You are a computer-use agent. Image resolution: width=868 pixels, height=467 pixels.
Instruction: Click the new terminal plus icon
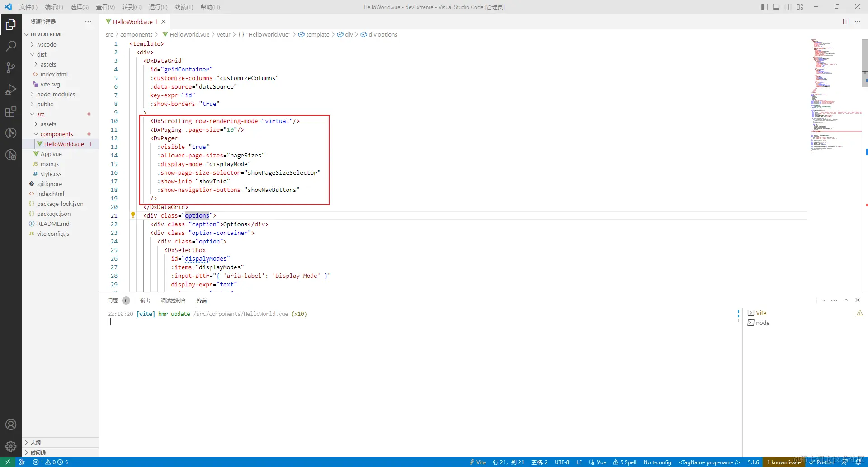coord(816,300)
